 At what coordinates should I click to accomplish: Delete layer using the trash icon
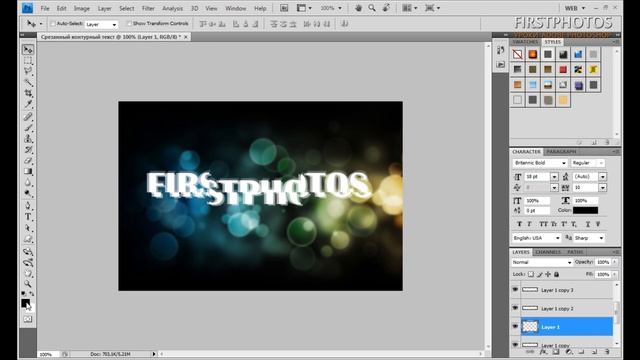click(x=607, y=352)
